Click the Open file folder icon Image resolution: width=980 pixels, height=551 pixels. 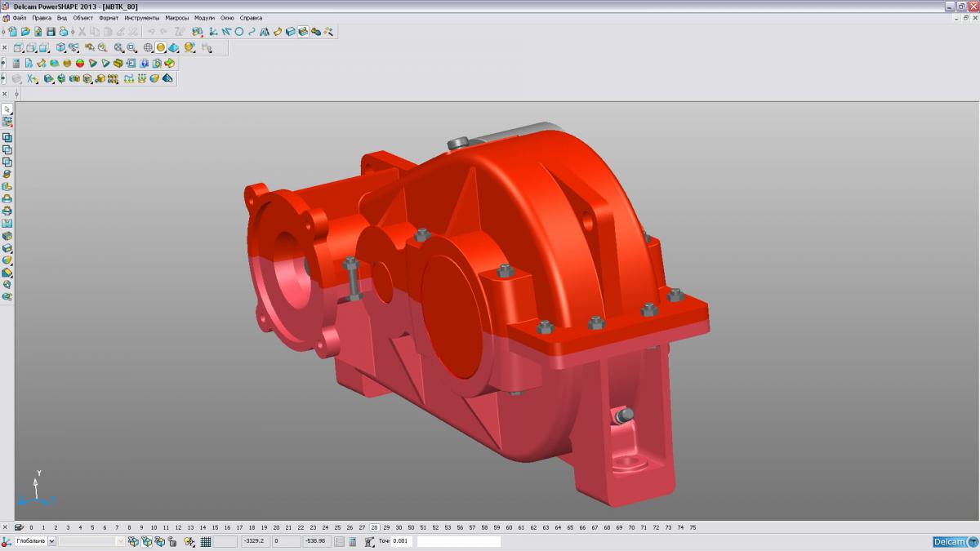(x=25, y=32)
